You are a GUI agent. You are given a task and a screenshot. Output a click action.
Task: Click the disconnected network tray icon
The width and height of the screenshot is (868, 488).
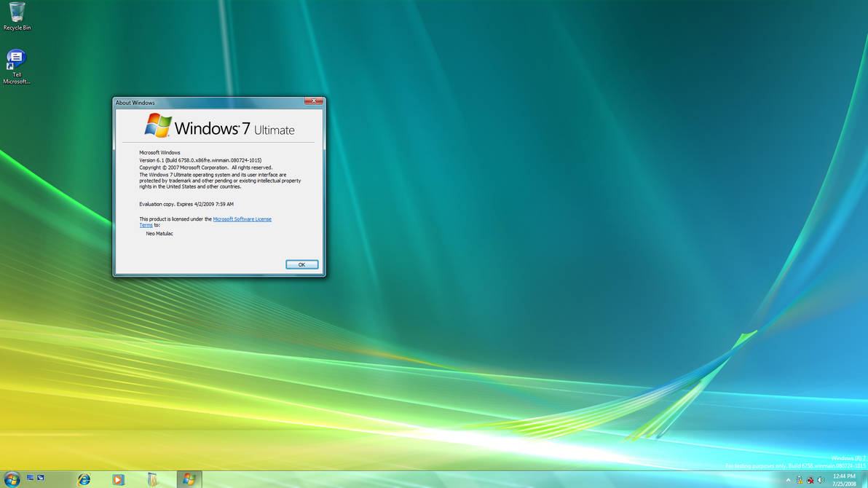point(810,480)
